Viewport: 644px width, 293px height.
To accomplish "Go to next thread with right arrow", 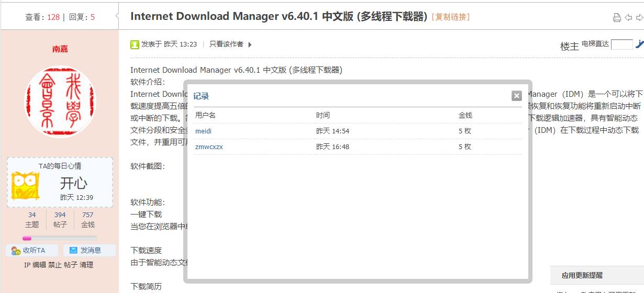I will (639, 18).
